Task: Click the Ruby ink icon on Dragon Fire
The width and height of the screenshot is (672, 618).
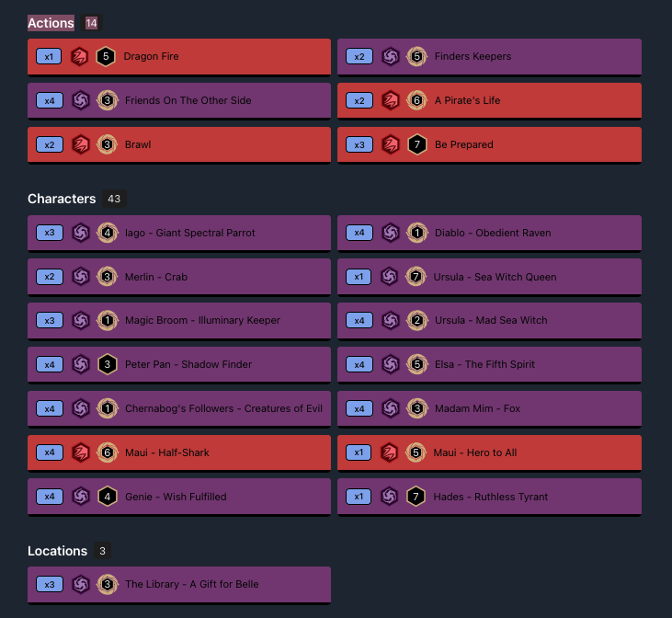Action: click(x=80, y=56)
